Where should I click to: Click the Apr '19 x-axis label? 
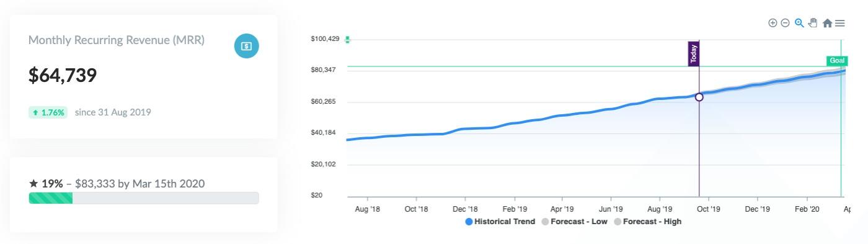pyautogui.click(x=562, y=209)
